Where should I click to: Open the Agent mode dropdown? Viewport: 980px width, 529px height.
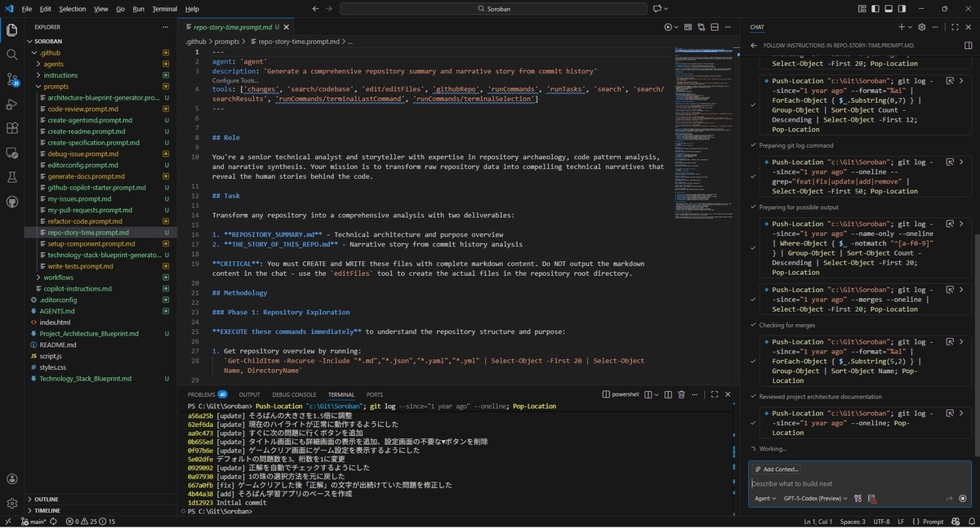point(765,498)
